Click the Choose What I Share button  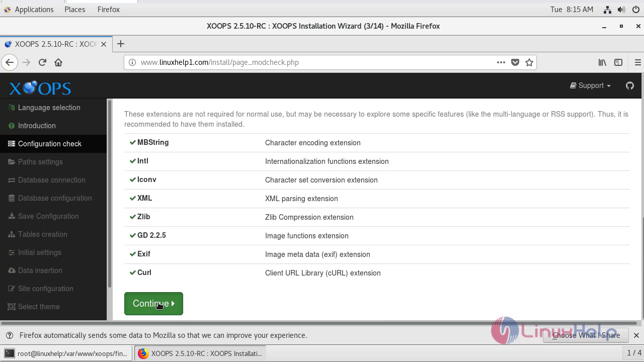(x=586, y=335)
